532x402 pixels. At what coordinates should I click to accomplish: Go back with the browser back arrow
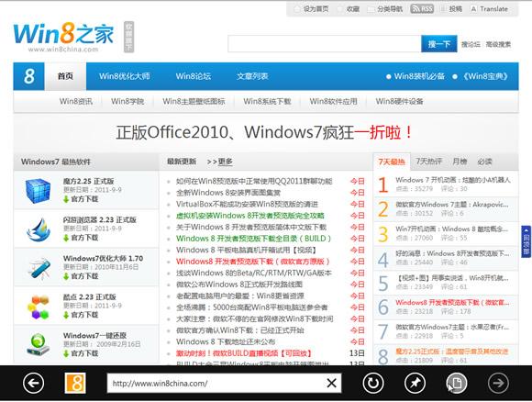(x=33, y=383)
